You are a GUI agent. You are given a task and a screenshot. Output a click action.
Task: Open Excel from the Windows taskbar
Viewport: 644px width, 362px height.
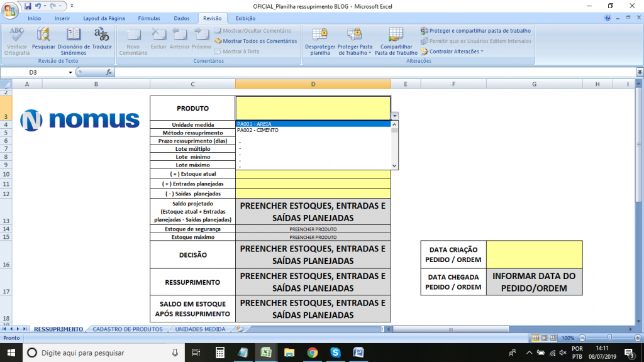[266, 353]
